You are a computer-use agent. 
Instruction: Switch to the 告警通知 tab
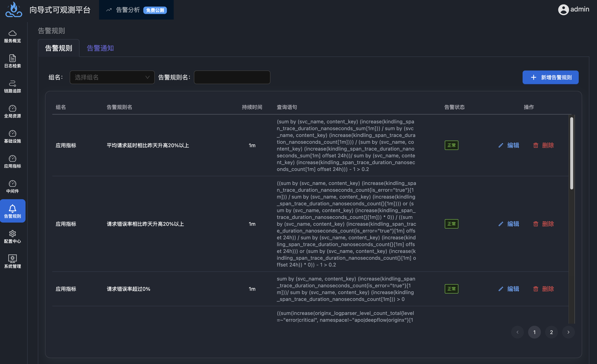coord(100,48)
